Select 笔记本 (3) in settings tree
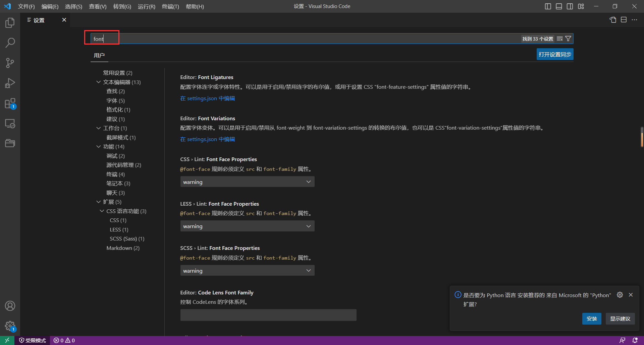The image size is (644, 345). (118, 183)
